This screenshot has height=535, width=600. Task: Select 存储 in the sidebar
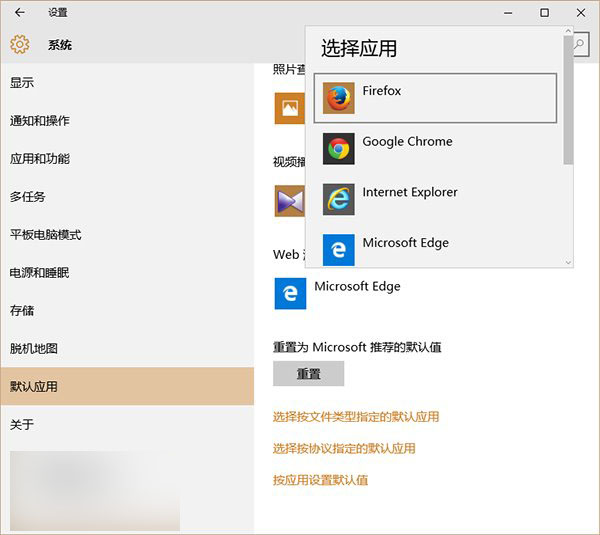(x=22, y=310)
